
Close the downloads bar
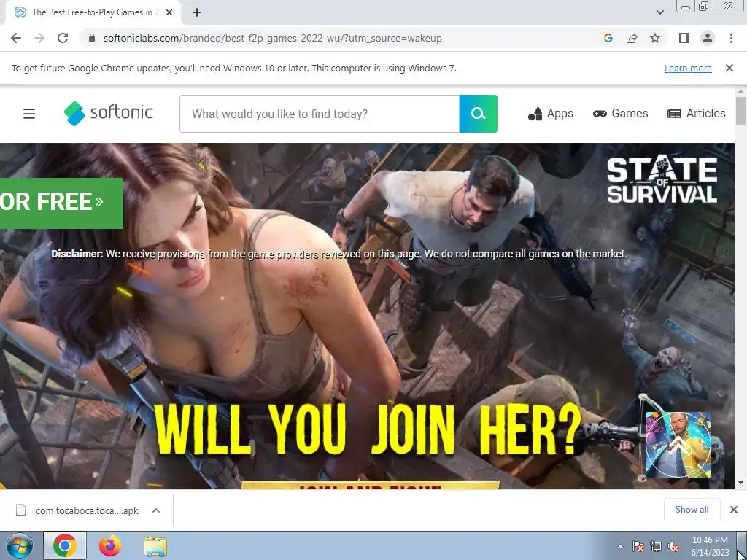tap(734, 510)
